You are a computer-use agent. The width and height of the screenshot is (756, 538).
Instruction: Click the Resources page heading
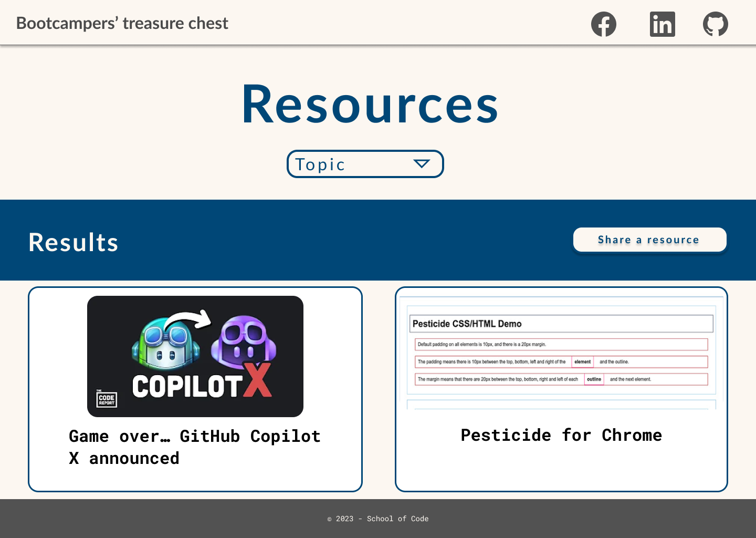370,105
